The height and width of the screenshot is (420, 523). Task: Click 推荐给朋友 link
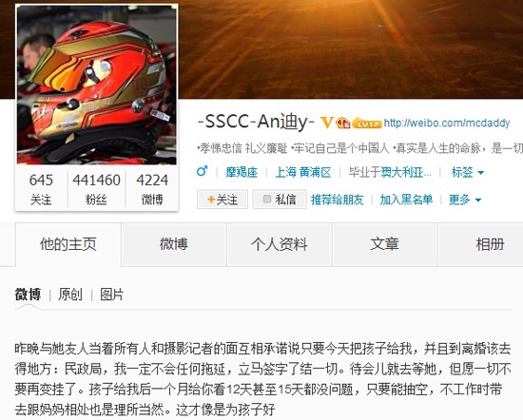point(338,200)
